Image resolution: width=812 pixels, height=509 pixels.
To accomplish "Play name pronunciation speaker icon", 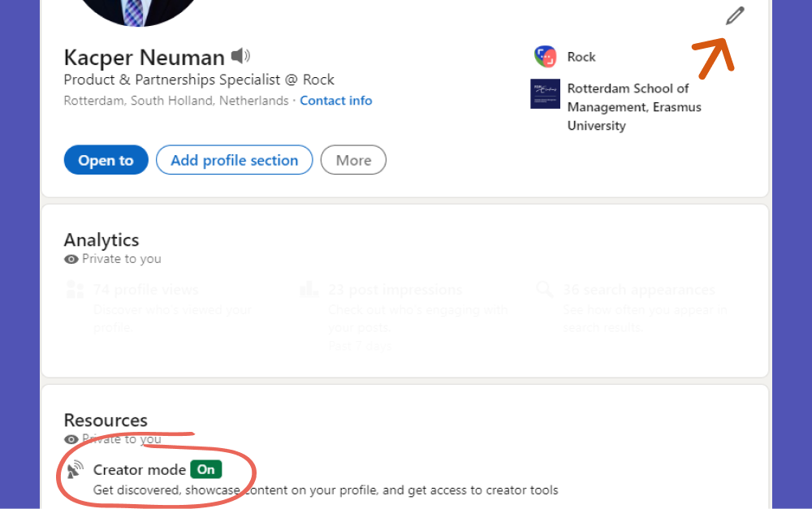I will pyautogui.click(x=240, y=56).
